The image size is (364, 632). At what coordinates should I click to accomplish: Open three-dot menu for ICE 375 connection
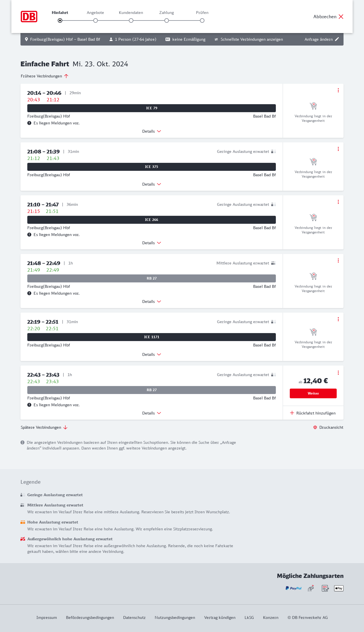point(338,149)
